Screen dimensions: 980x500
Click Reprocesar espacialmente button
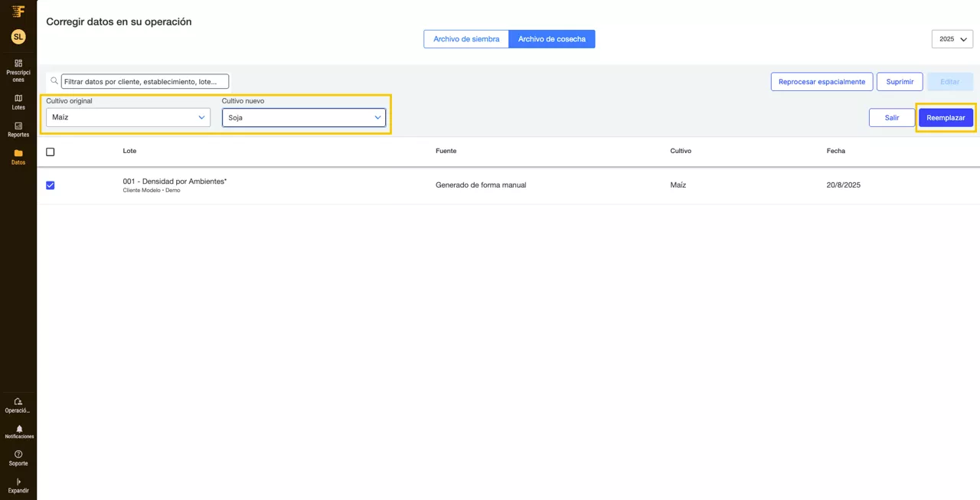point(822,82)
